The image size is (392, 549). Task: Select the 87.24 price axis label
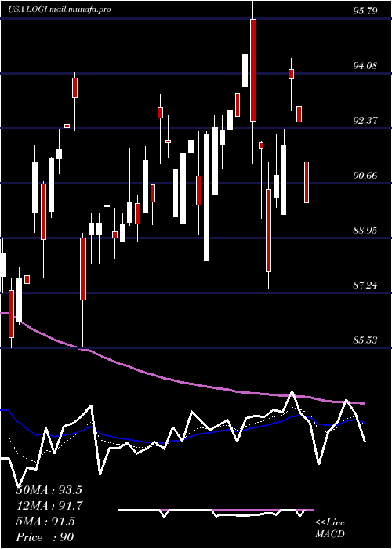(x=365, y=285)
